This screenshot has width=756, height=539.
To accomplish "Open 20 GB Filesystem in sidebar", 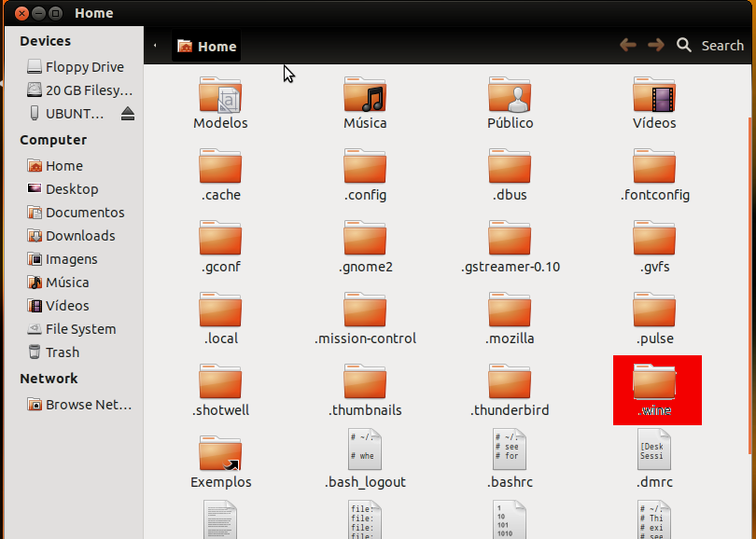I will 80,90.
